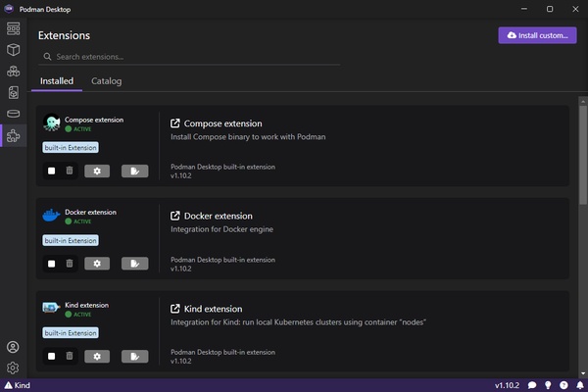Screen dimensions: 588x392
Task: Click the Compose extension title heading
Action: [222, 123]
